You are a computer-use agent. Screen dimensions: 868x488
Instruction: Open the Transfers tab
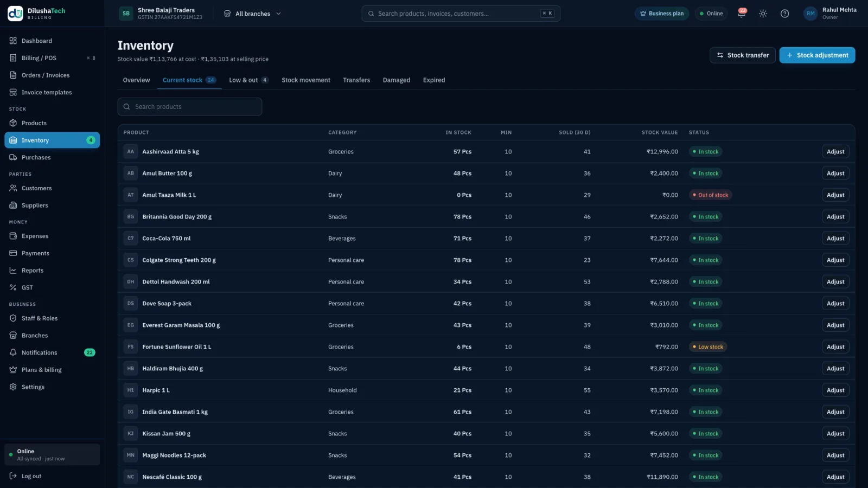pyautogui.click(x=356, y=80)
